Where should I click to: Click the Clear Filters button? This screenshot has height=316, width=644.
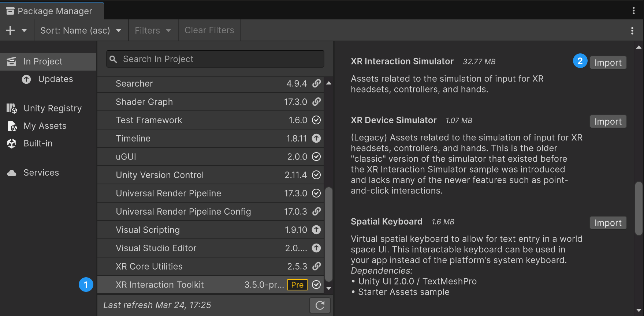click(209, 30)
